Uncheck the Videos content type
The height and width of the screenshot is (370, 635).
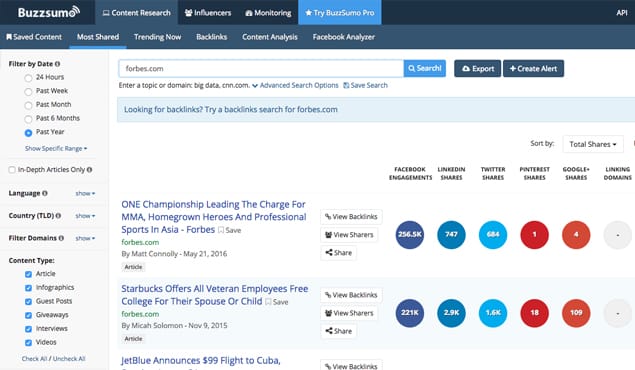tap(28, 342)
